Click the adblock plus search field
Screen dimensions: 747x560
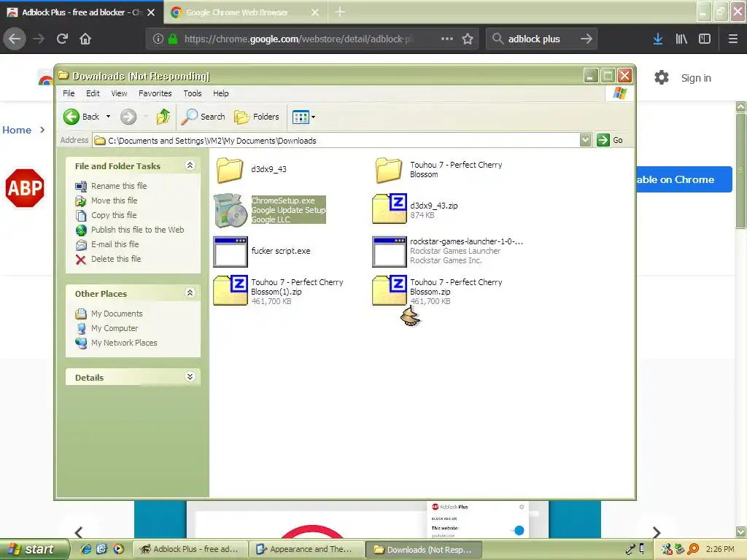(541, 39)
